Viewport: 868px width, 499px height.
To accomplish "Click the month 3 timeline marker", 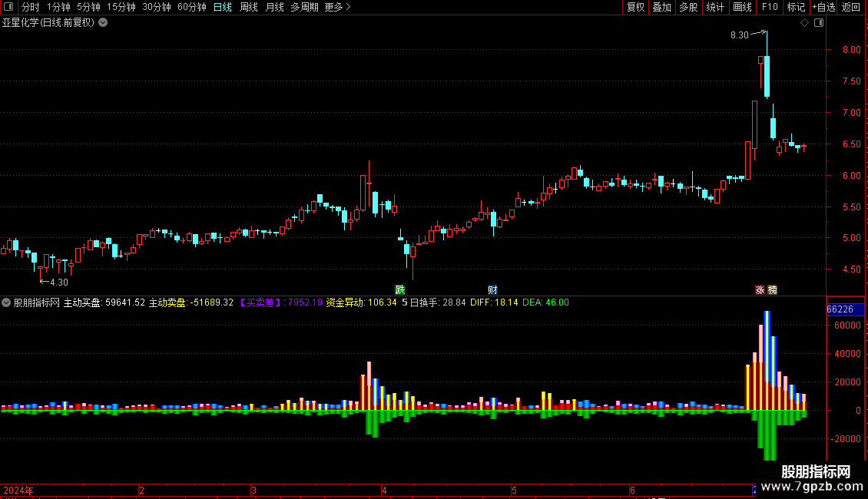I will tap(253, 491).
